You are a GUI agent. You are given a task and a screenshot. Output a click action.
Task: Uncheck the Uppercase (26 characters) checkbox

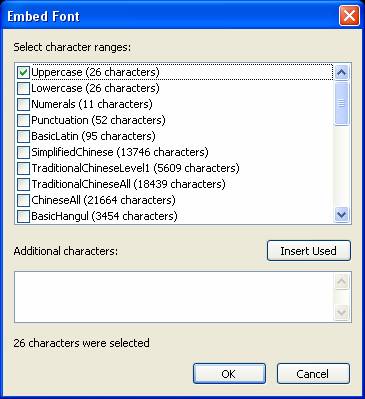(x=23, y=72)
